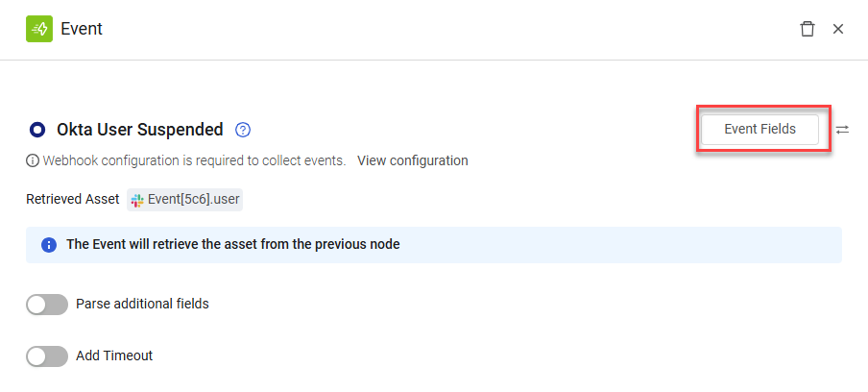Click the webhook info circle icon

[33, 161]
